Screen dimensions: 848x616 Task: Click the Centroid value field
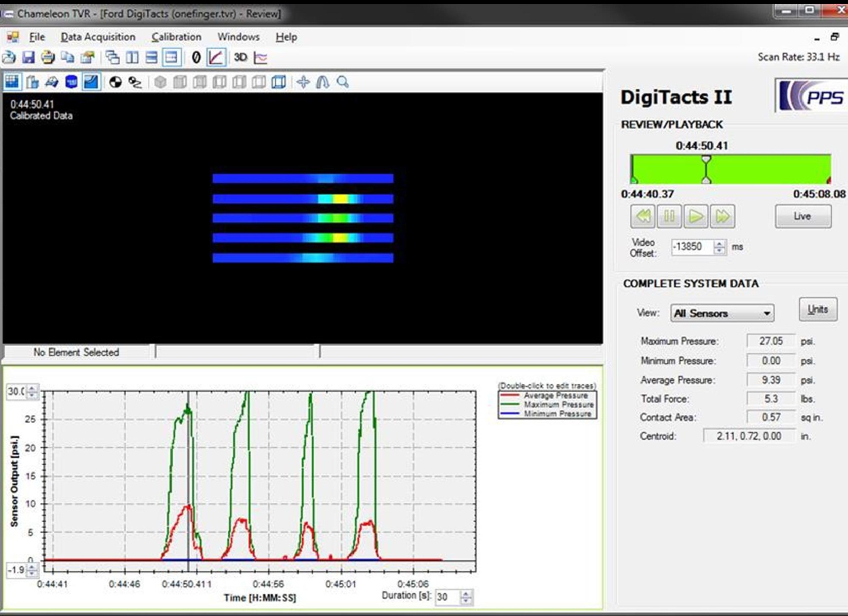tap(749, 436)
